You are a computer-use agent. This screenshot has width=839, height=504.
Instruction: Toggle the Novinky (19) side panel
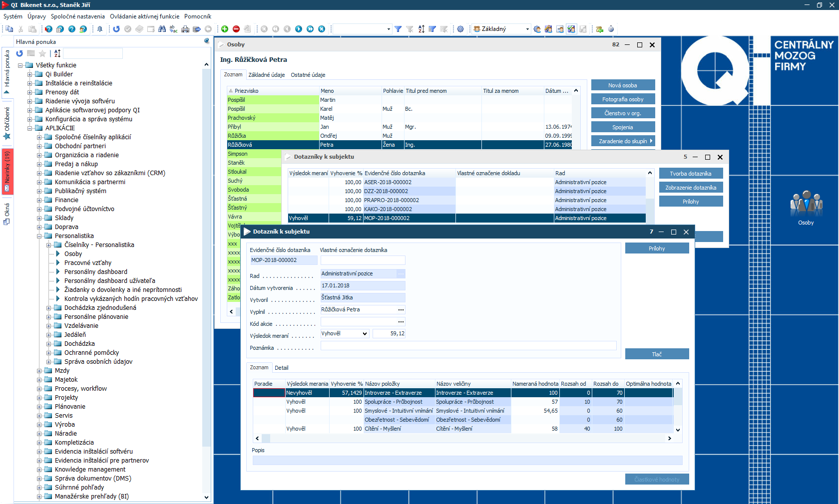tap(7, 171)
